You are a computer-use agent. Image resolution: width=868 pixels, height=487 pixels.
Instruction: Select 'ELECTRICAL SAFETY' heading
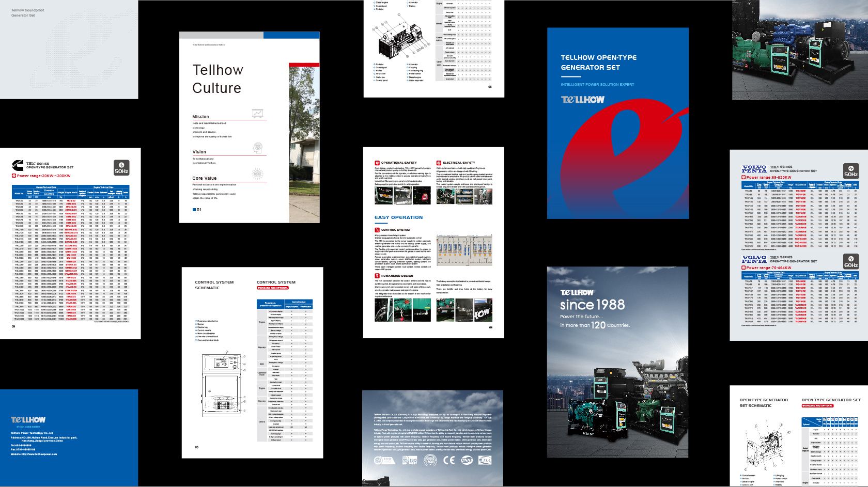(x=459, y=163)
